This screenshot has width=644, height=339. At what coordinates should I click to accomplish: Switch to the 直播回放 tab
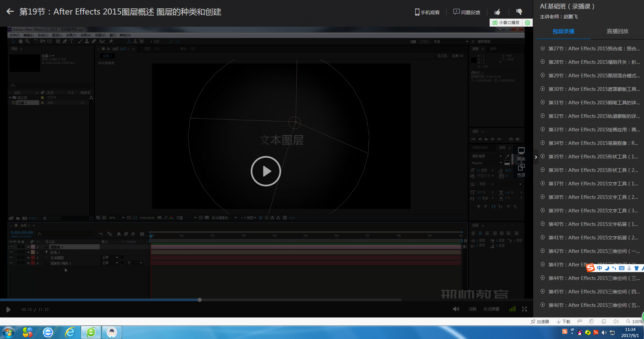pos(617,31)
